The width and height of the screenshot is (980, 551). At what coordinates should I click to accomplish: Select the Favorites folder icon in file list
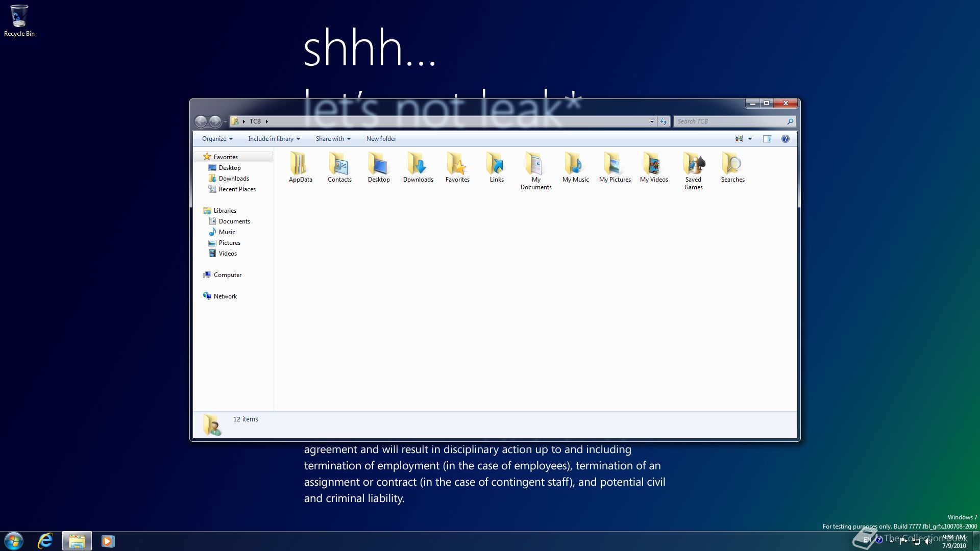[x=457, y=163]
